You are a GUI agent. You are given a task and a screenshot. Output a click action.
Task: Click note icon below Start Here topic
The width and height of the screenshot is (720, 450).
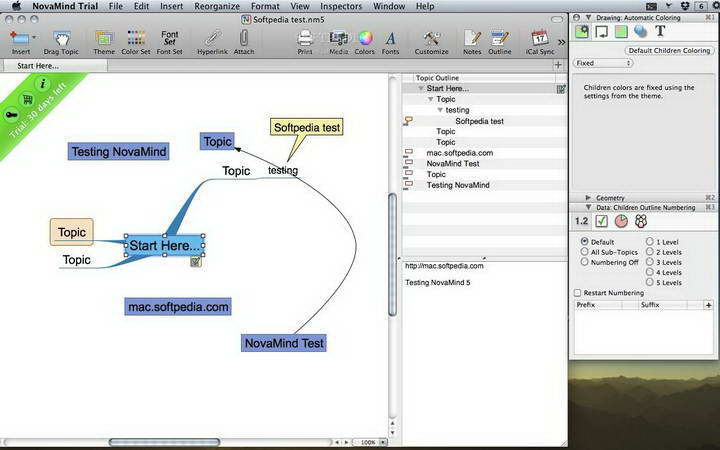pos(196,262)
